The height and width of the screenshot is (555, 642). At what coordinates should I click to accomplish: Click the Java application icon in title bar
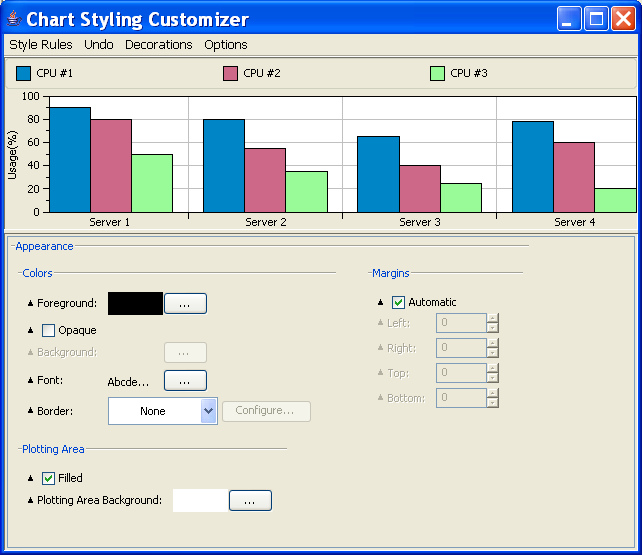click(x=13, y=19)
